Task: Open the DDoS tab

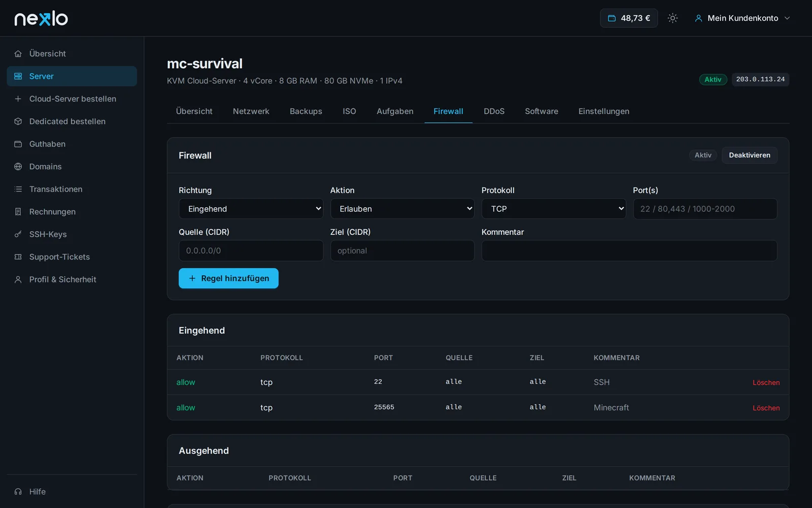Action: tap(494, 111)
